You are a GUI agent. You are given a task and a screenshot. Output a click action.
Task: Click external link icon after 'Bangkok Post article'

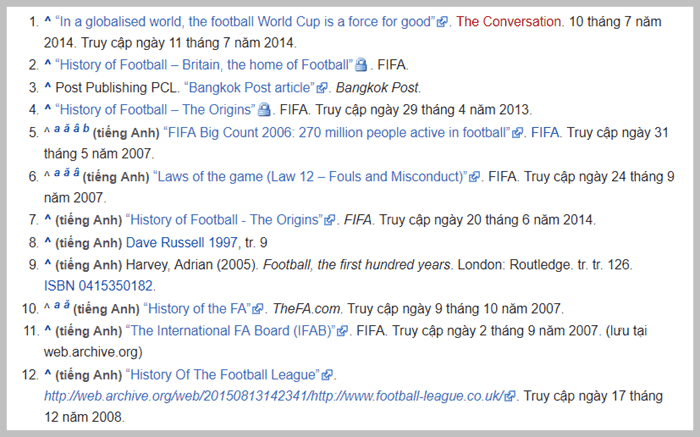(321, 87)
